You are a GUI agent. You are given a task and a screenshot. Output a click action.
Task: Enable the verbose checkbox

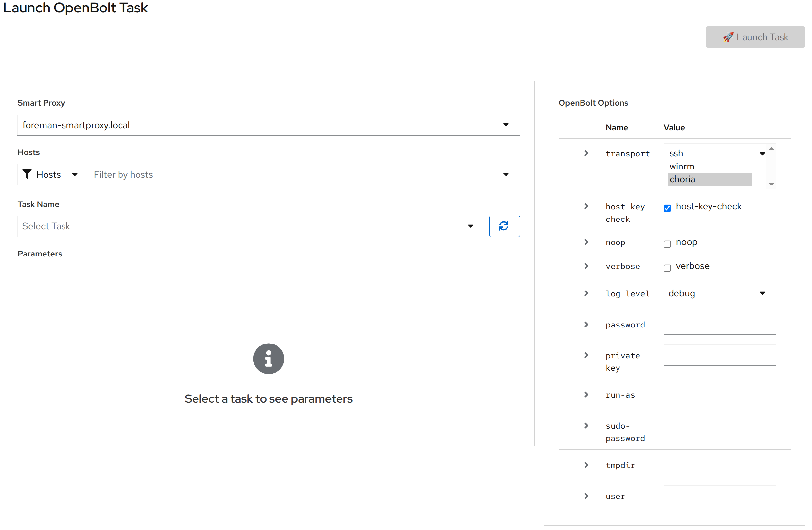667,268
